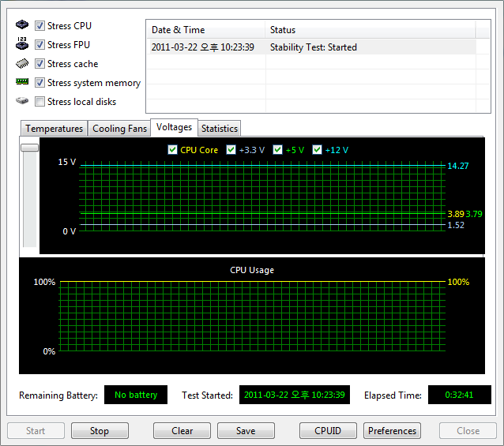Hide the +12 V graph line
Viewport: 504px width, 446px height.
tap(317, 150)
